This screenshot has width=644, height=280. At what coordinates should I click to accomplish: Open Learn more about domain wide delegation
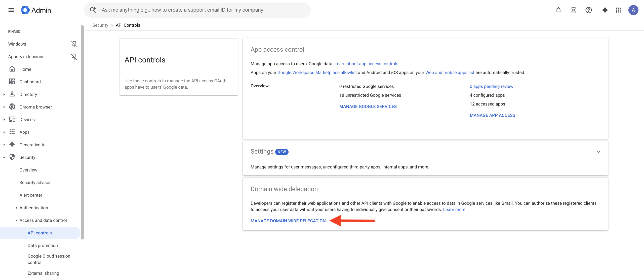[454, 209]
